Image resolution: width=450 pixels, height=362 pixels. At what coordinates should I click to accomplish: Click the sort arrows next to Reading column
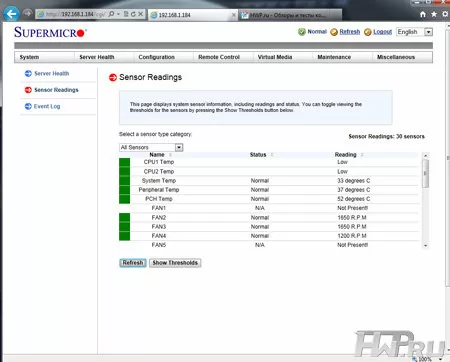[362, 155]
